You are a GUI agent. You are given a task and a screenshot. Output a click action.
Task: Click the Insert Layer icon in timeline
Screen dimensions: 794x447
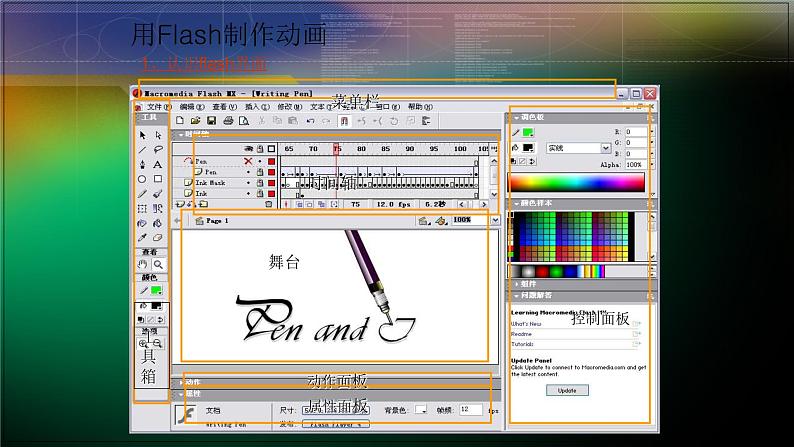click(179, 204)
